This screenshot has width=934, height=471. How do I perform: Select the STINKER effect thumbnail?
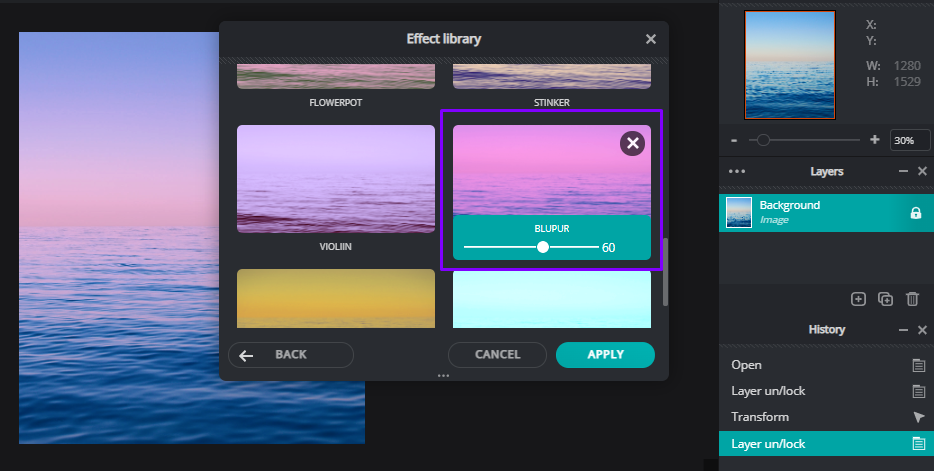pyautogui.click(x=552, y=77)
